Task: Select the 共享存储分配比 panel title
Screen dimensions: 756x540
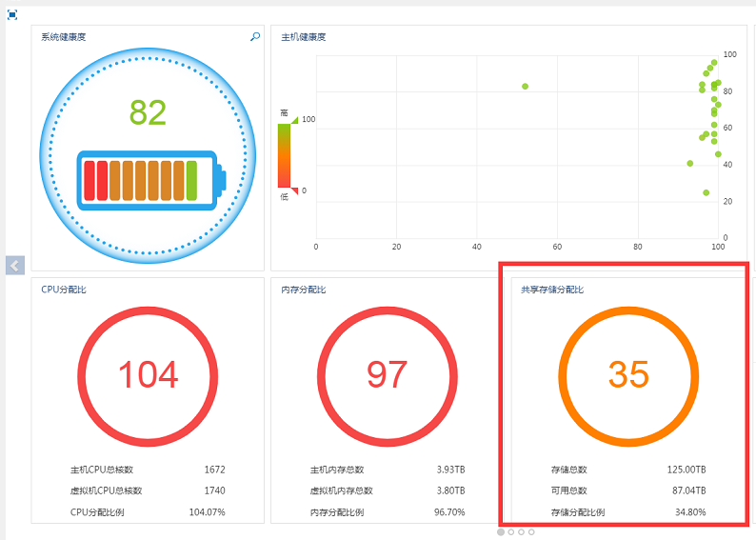Action: point(552,290)
